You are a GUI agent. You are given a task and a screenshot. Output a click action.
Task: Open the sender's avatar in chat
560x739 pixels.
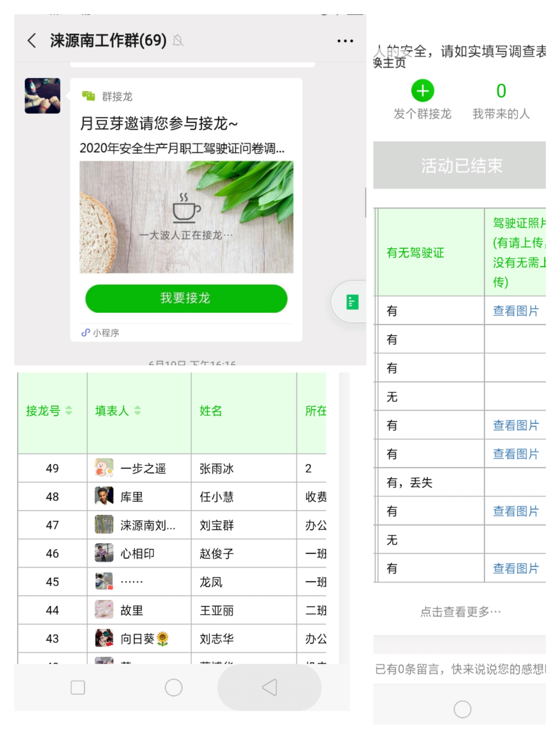pos(42,96)
